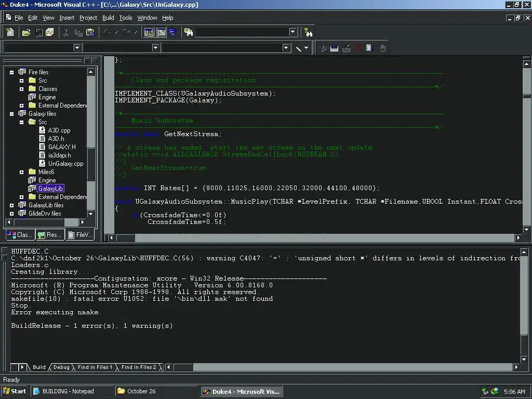Open the File menu

[19, 18]
